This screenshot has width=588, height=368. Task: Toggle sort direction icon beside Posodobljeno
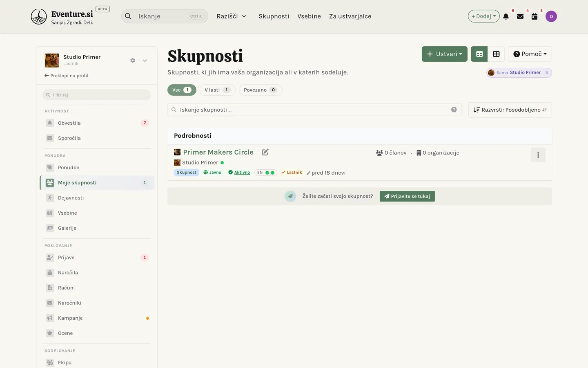[544, 110]
